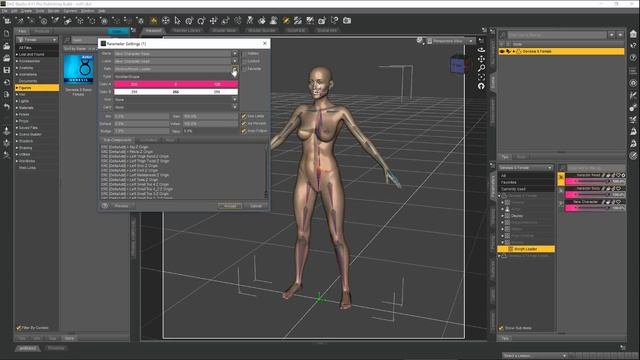The width and height of the screenshot is (640, 360).
Task: Select the Morph Loader tree item
Action: pyautogui.click(x=526, y=249)
